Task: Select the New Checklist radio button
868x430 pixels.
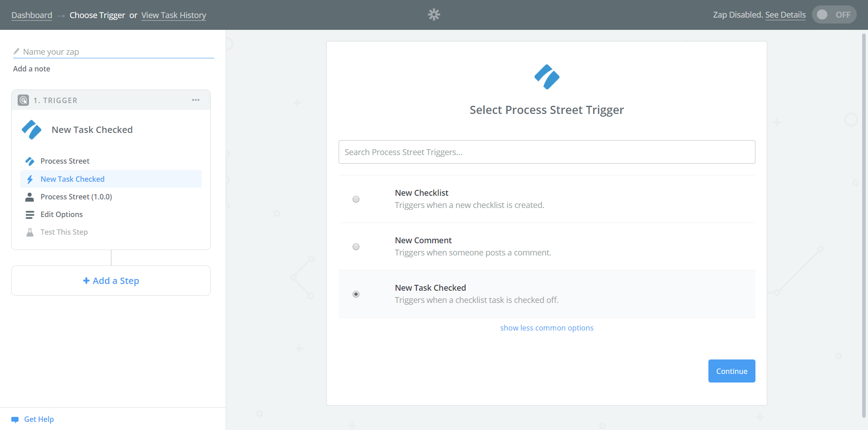Action: click(x=356, y=199)
